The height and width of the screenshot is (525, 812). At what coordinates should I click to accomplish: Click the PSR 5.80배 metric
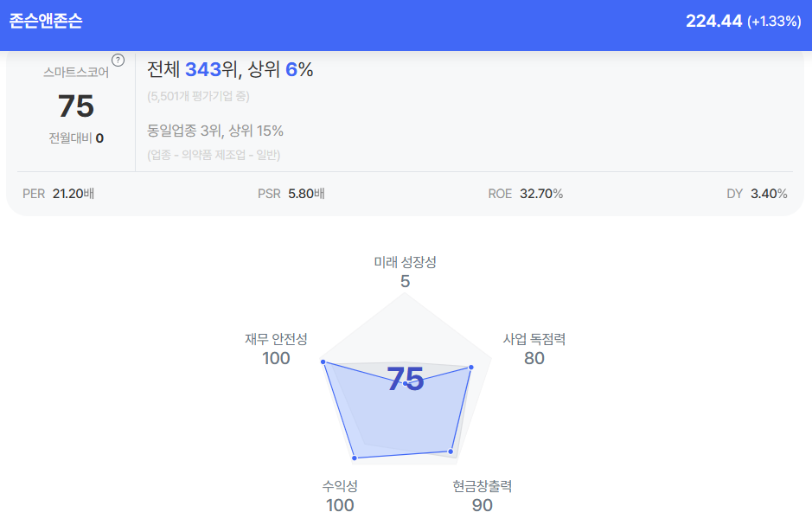(291, 194)
